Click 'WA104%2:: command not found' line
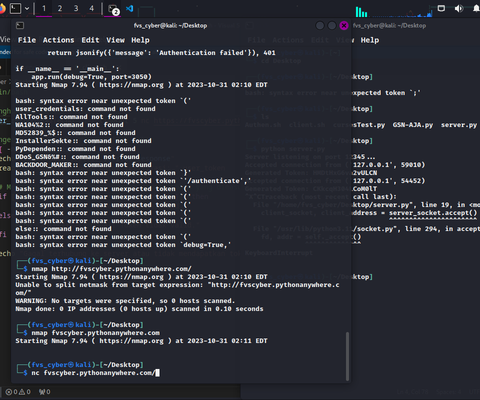Screen dimensions: 480x400 [69, 125]
